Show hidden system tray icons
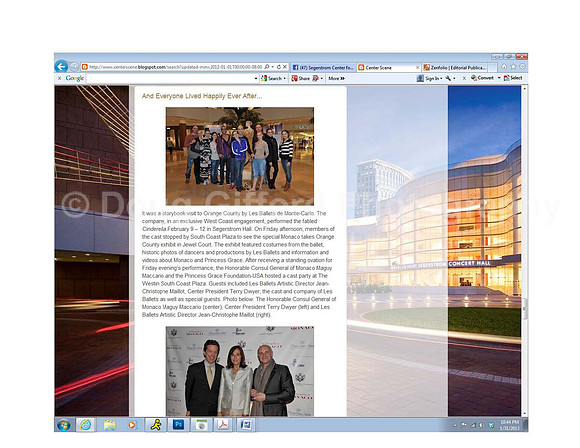Image resolution: width=580 pixels, height=448 pixels. click(455, 425)
